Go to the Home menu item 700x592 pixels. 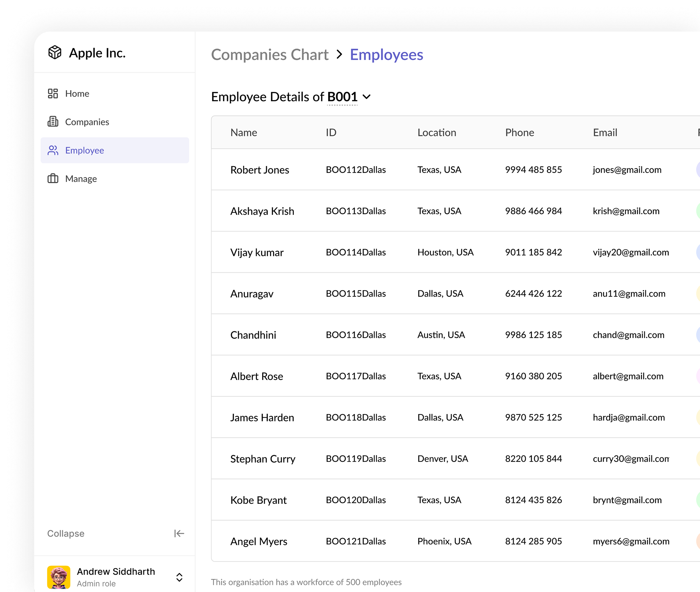77,94
